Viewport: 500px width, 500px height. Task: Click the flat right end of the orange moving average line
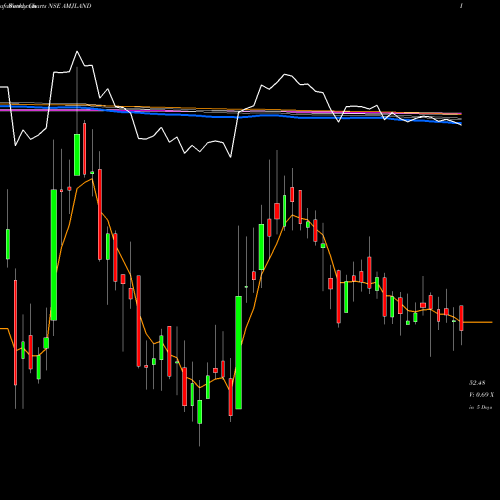click(478, 322)
